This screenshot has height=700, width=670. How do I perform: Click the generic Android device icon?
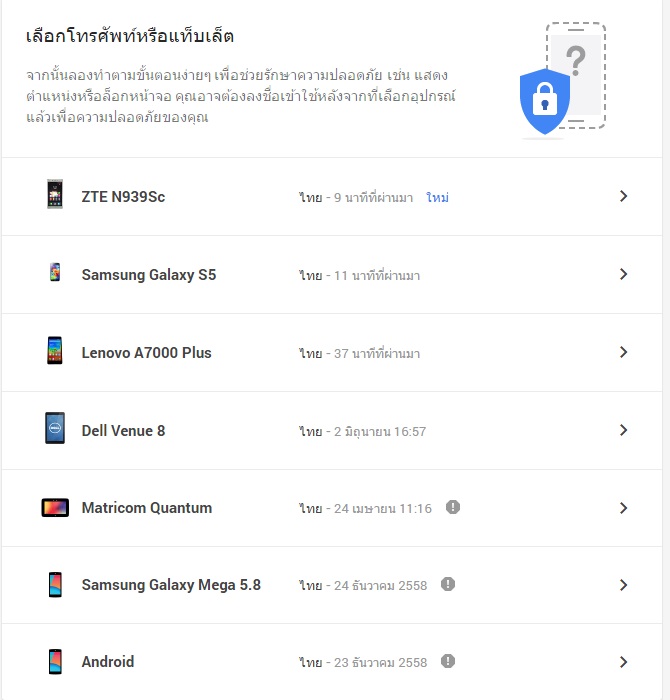click(55, 662)
